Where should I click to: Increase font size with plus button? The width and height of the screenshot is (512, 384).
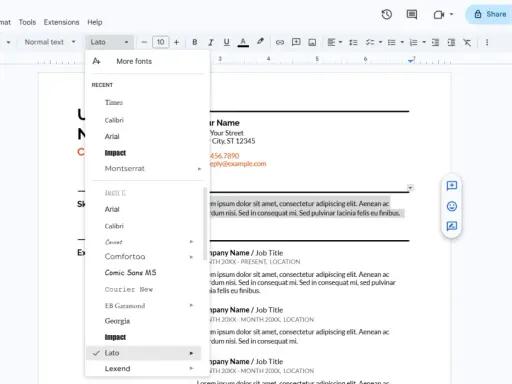pyautogui.click(x=176, y=42)
